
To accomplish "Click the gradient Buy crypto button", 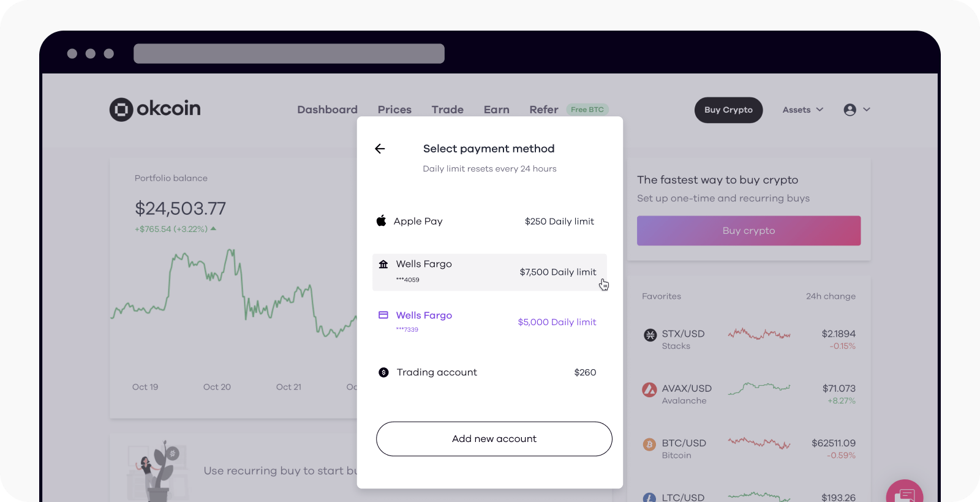I will point(748,231).
